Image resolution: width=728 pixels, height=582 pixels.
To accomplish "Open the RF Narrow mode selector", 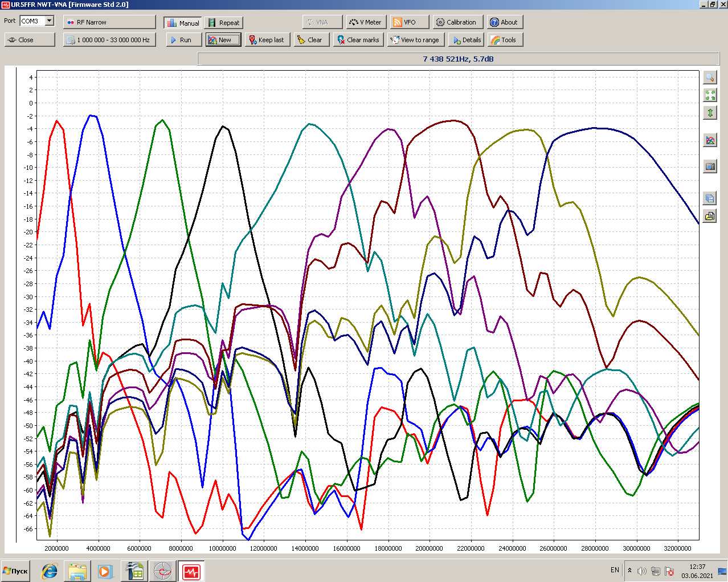I will (109, 22).
